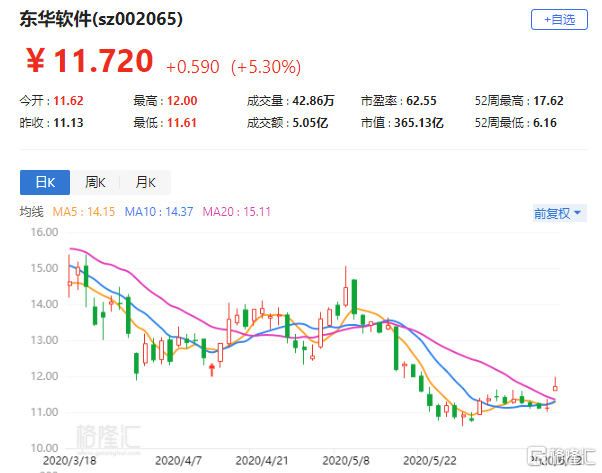
Task: Click the MA5 : 14.15 indicator label
Action: pyautogui.click(x=84, y=212)
